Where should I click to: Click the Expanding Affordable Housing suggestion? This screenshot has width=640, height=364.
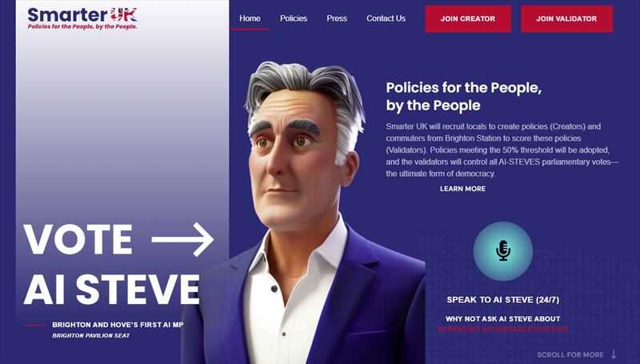(503, 329)
